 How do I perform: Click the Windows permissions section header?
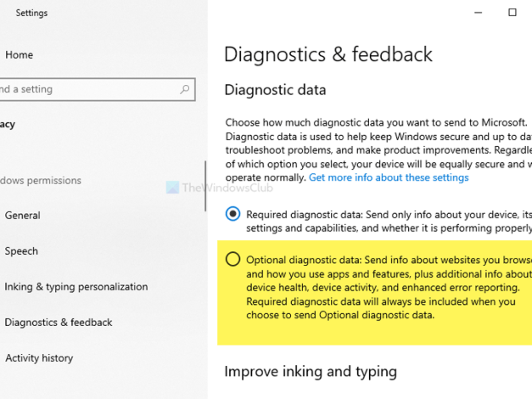pos(41,180)
